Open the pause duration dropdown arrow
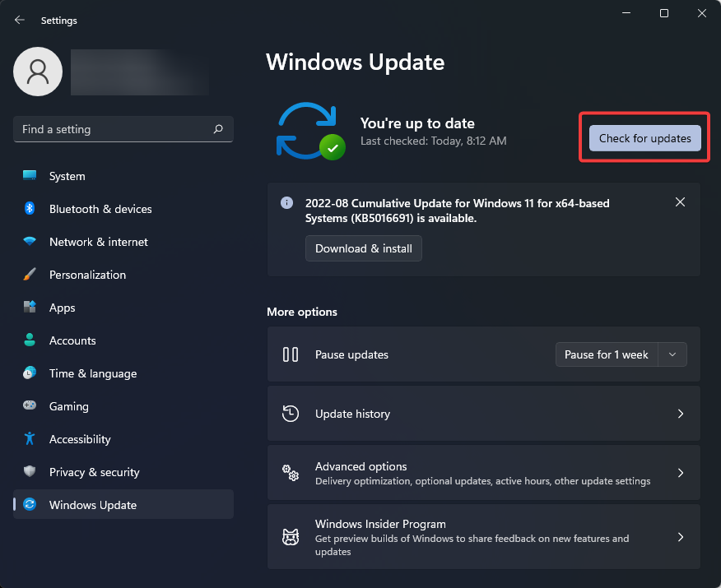Screen dimensions: 721x588 672,354
